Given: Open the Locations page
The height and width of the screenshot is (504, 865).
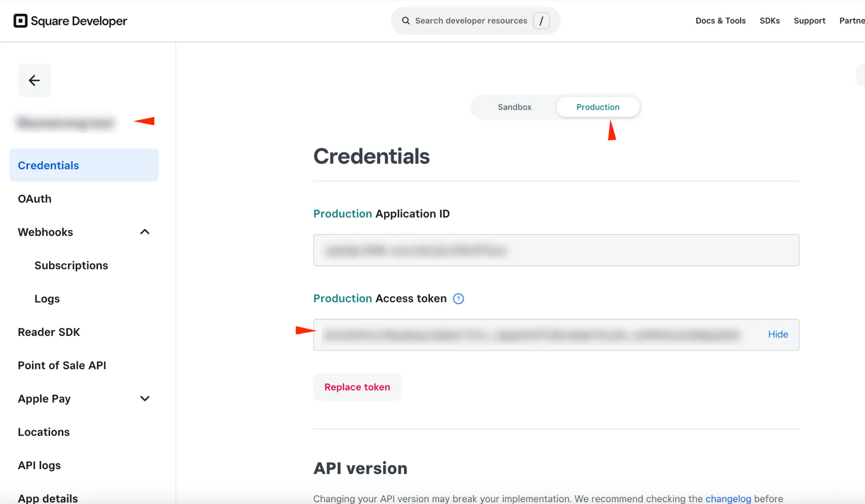Looking at the screenshot, I should 44,432.
